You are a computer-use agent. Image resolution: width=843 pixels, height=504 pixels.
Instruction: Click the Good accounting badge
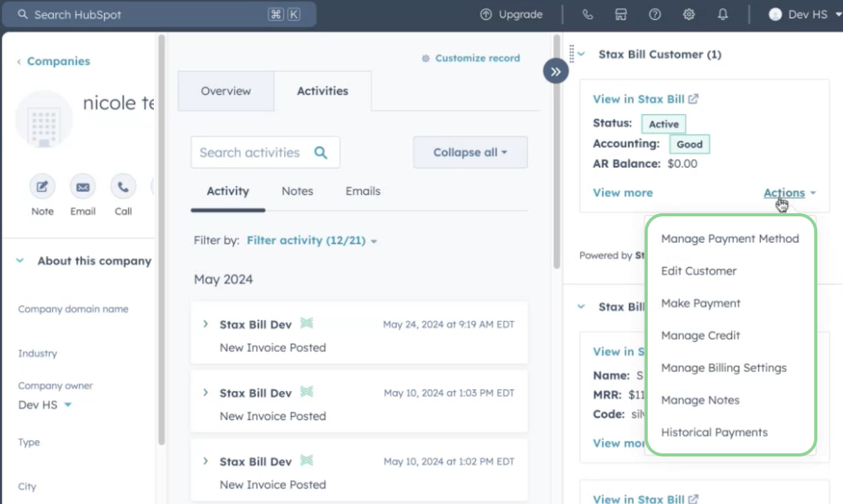click(x=690, y=144)
